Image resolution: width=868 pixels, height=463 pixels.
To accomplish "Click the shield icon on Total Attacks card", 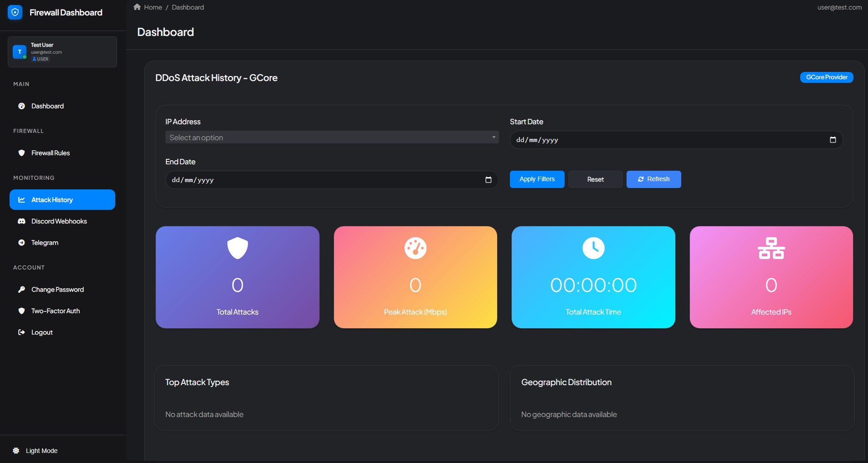I will (x=237, y=248).
